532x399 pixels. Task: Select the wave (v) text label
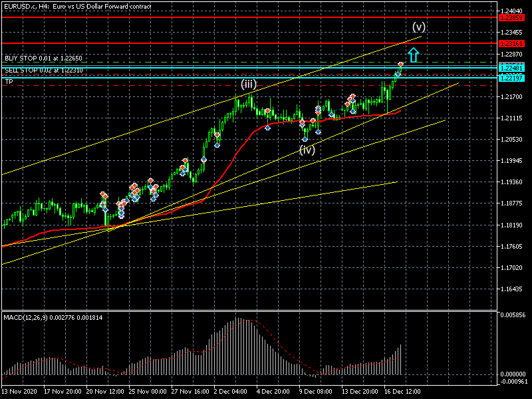pyautogui.click(x=418, y=27)
